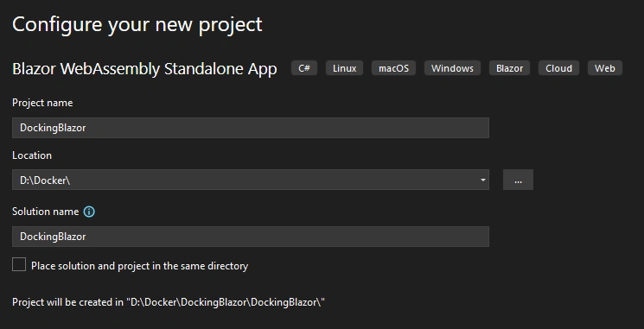This screenshot has width=644, height=329.
Task: Select the C# language tag
Action: (304, 68)
